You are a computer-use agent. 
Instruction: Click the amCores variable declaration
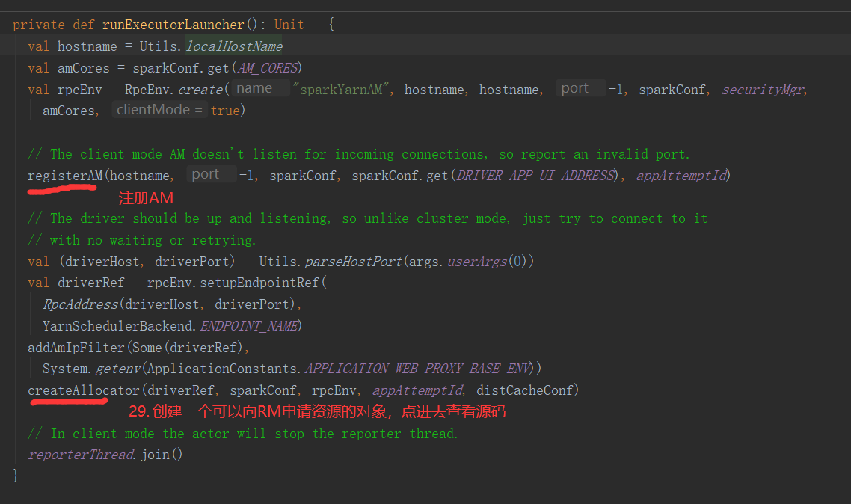(x=84, y=68)
